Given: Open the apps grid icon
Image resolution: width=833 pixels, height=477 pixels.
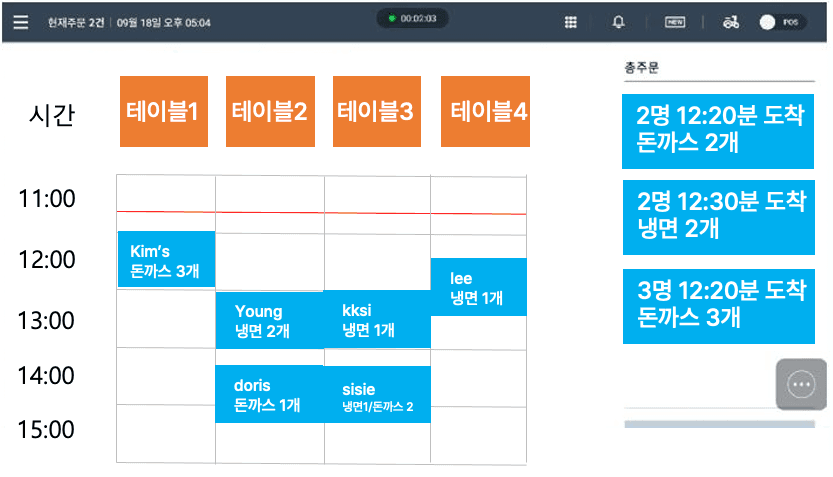Looking at the screenshot, I should (x=571, y=21).
